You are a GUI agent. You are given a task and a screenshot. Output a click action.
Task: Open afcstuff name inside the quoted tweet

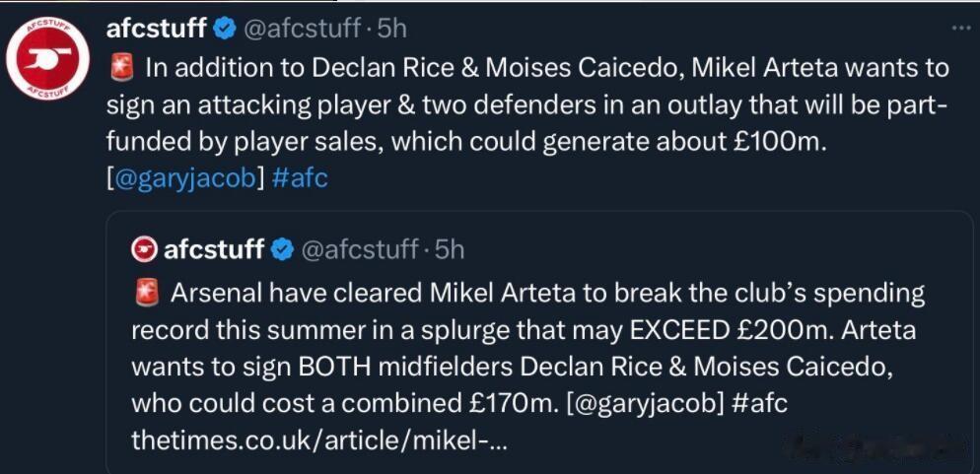(214, 249)
